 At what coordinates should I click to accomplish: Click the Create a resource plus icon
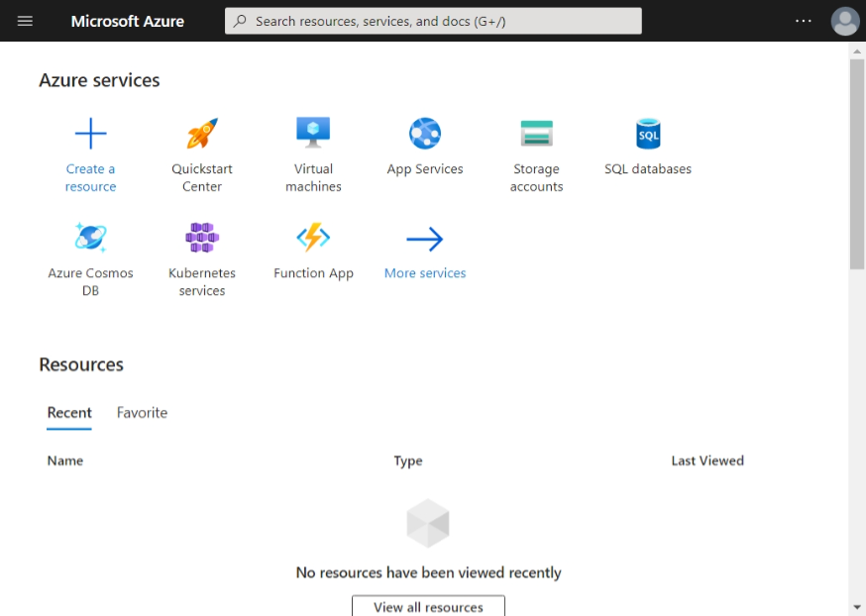pyautogui.click(x=90, y=134)
